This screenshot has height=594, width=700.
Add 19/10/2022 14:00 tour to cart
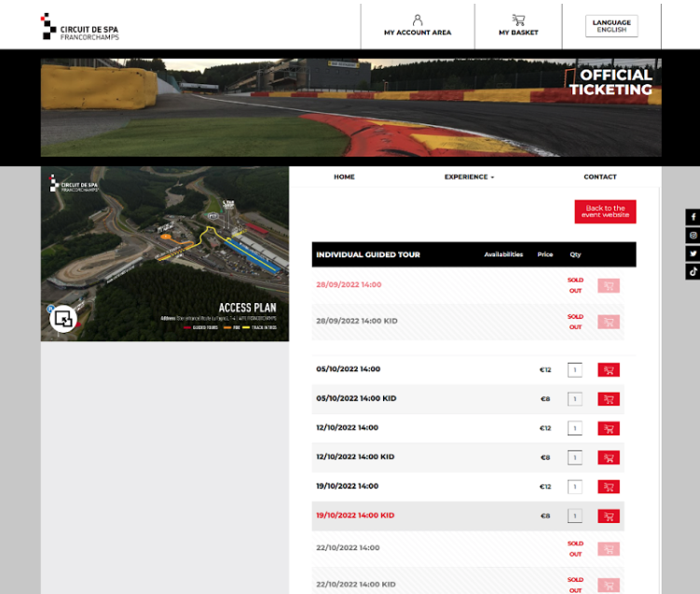[609, 487]
